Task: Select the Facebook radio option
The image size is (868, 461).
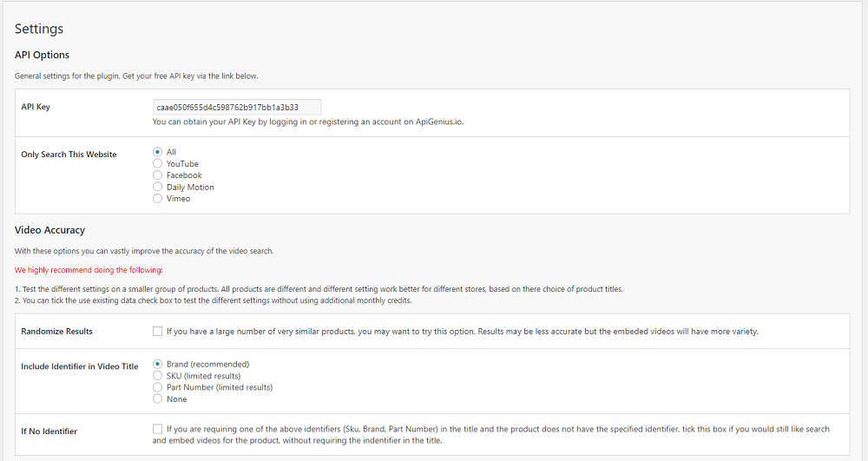Action: (x=157, y=175)
